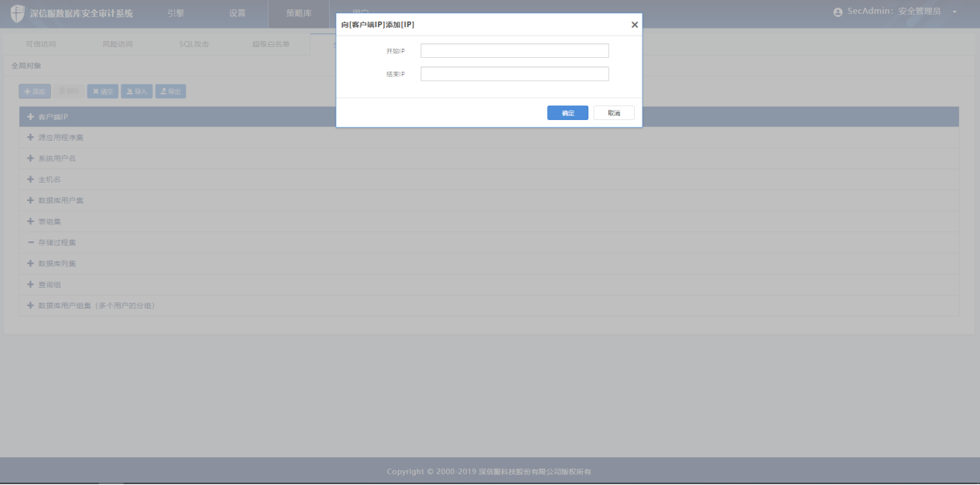Switch to the 可信访问 tab
The height and width of the screenshot is (485, 980).
click(40, 44)
